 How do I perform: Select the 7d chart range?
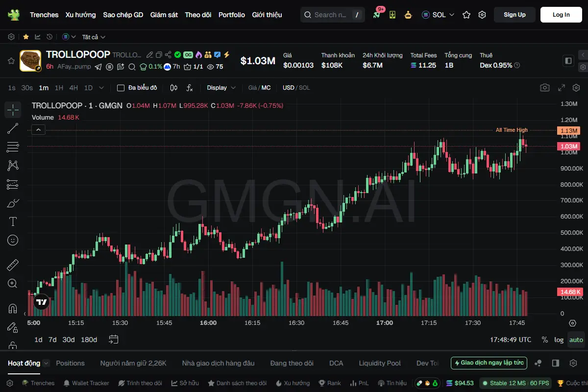(52, 340)
